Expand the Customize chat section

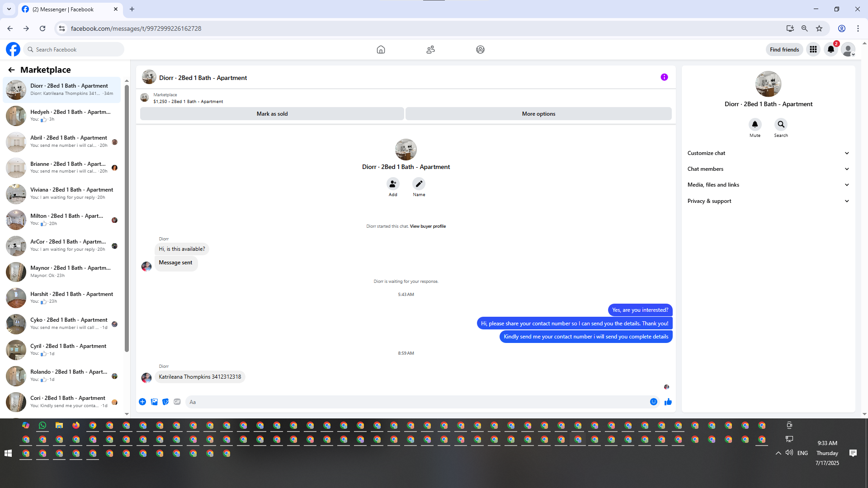(769, 153)
